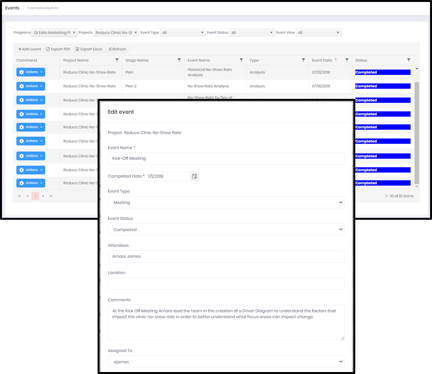Sort by the Event Date column header
The width and height of the screenshot is (432, 374).
(322, 60)
